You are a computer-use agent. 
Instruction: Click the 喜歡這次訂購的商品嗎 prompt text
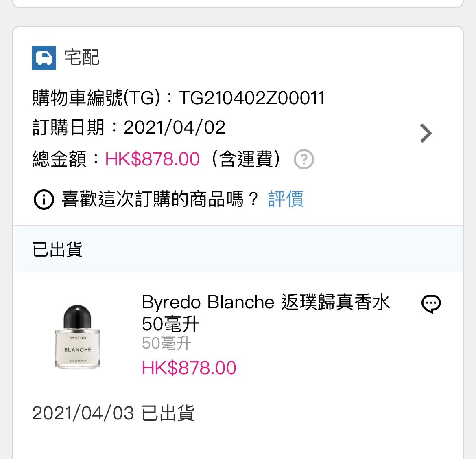tap(160, 200)
